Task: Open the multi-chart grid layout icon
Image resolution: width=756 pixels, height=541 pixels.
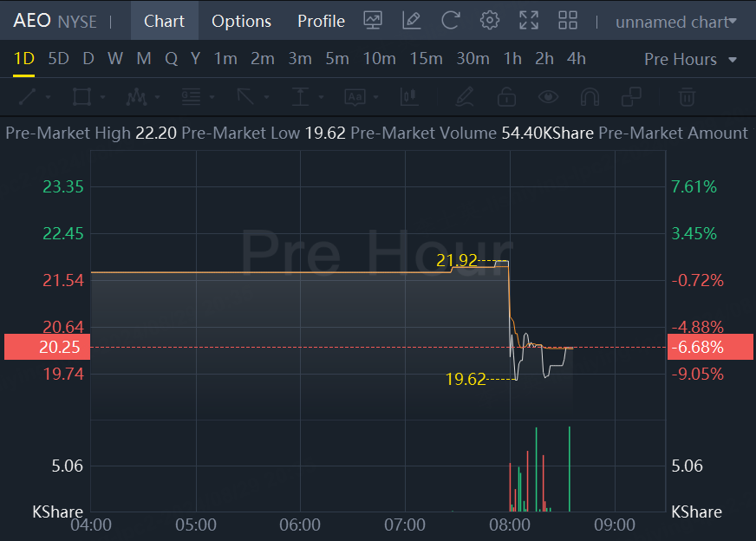Action: [568, 21]
